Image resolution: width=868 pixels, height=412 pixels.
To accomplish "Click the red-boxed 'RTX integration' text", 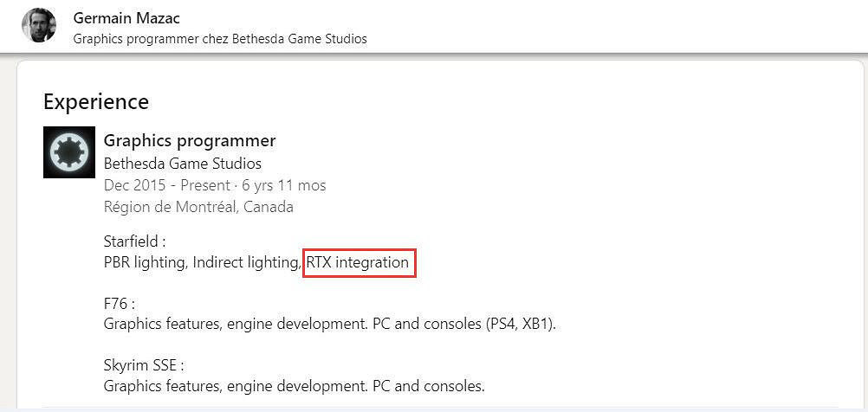I will pos(359,261).
